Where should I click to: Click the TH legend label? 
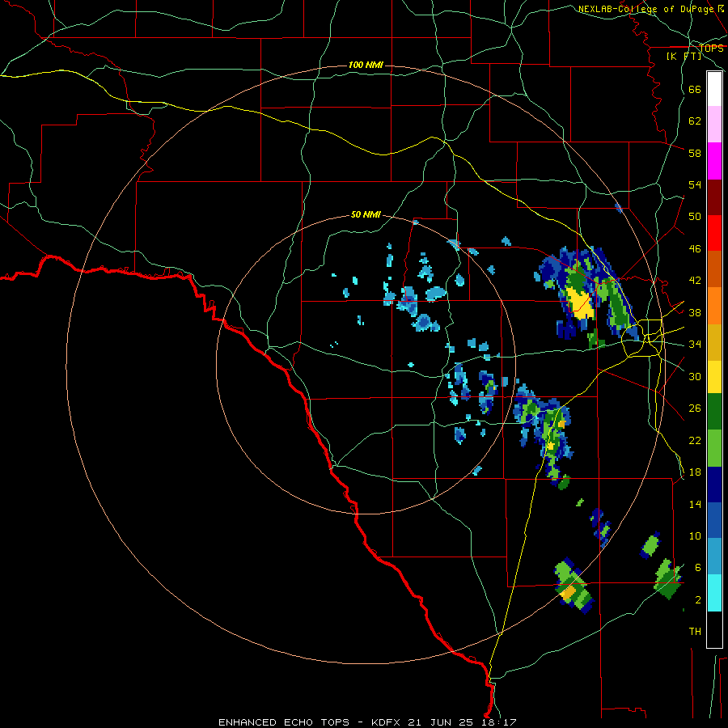(x=695, y=632)
